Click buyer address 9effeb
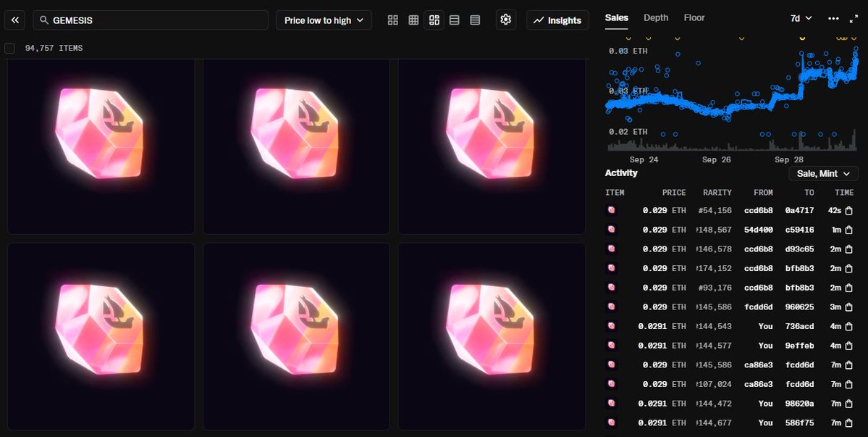 (x=799, y=346)
